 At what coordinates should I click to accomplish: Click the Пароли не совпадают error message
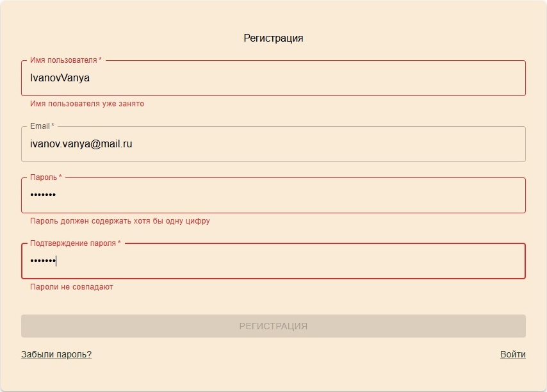[72, 287]
